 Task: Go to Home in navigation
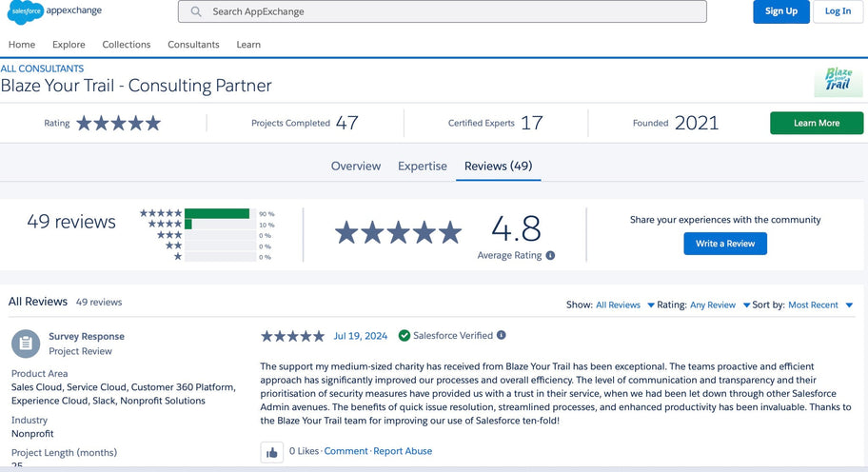pos(22,45)
